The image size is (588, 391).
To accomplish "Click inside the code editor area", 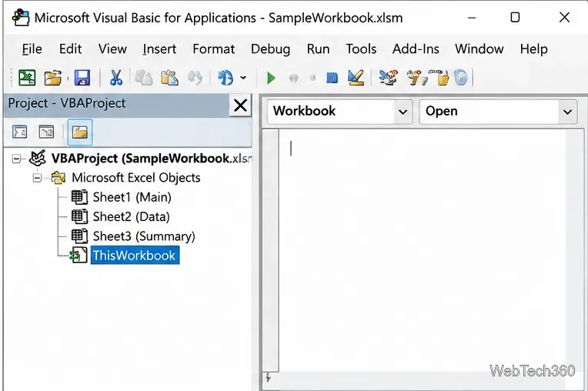I will (422, 249).
